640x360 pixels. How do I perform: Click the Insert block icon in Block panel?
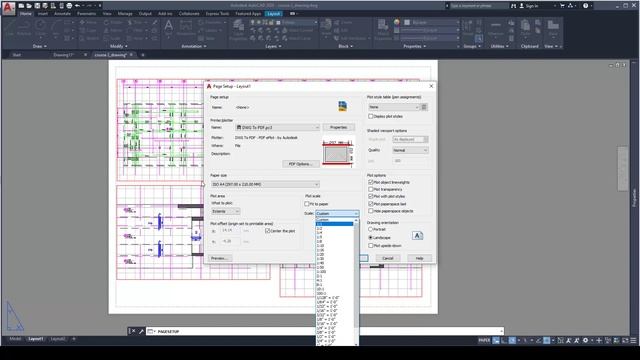coord(326,28)
